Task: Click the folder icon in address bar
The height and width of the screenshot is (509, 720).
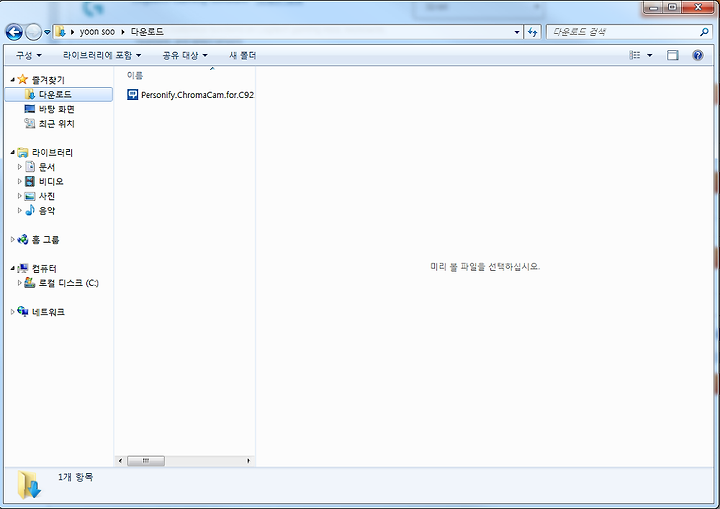Action: pyautogui.click(x=60, y=32)
